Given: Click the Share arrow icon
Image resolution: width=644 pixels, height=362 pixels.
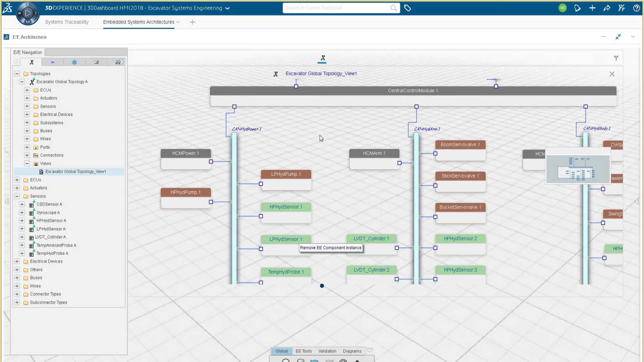Looking at the screenshot, I should click(607, 8).
